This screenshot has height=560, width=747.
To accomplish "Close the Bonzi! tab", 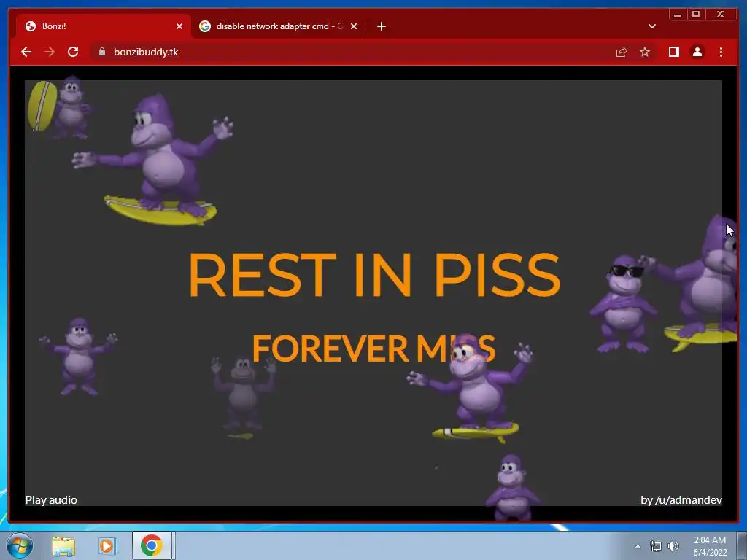I will tap(179, 26).
